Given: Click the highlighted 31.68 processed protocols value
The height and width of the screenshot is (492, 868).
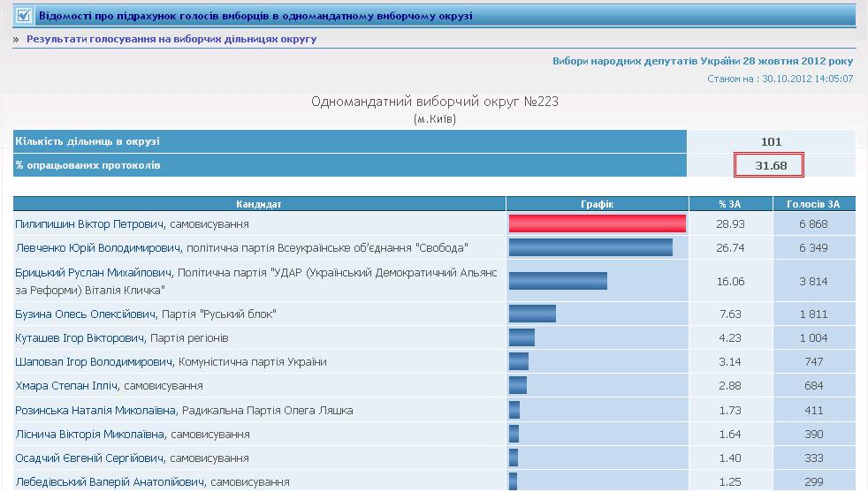Looking at the screenshot, I should [x=768, y=165].
